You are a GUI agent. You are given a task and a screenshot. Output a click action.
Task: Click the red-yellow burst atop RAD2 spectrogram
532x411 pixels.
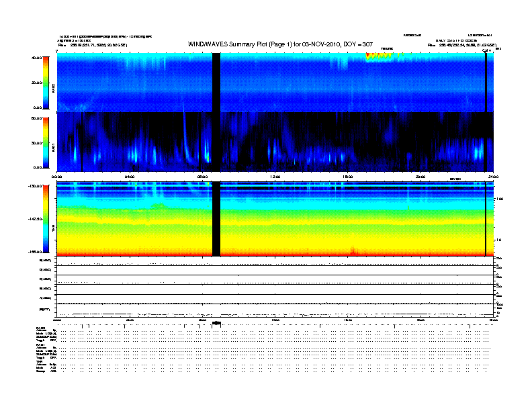coord(379,56)
